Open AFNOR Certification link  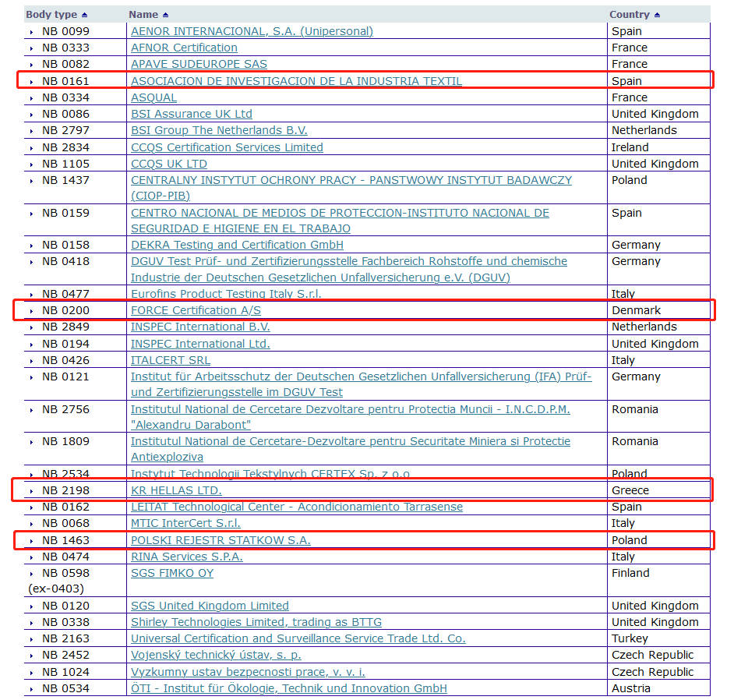[184, 48]
